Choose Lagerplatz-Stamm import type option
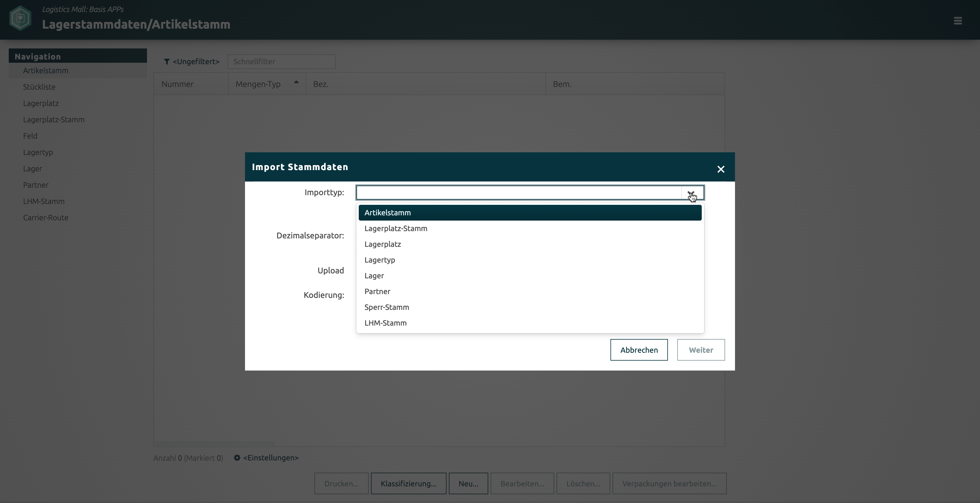Viewport: 980px width, 503px height. tap(396, 228)
